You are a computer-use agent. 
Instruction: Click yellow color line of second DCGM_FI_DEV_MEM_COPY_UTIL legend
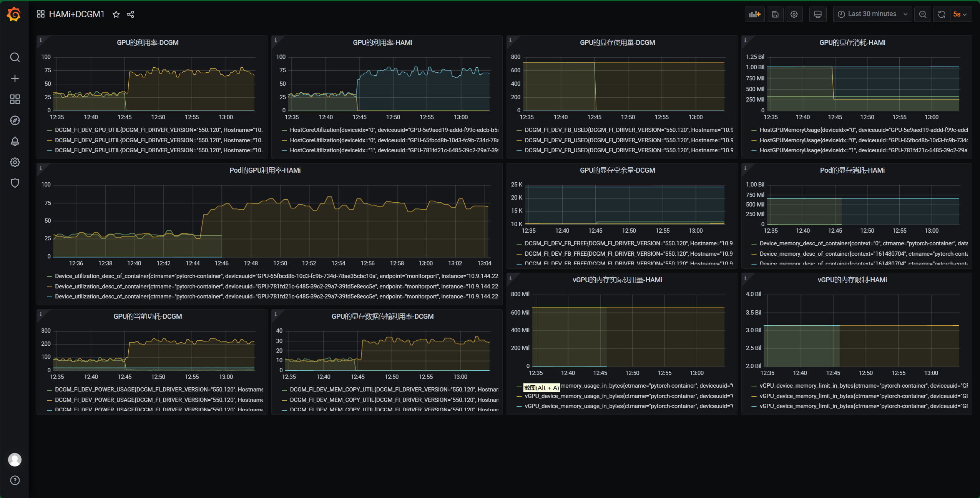[284, 400]
